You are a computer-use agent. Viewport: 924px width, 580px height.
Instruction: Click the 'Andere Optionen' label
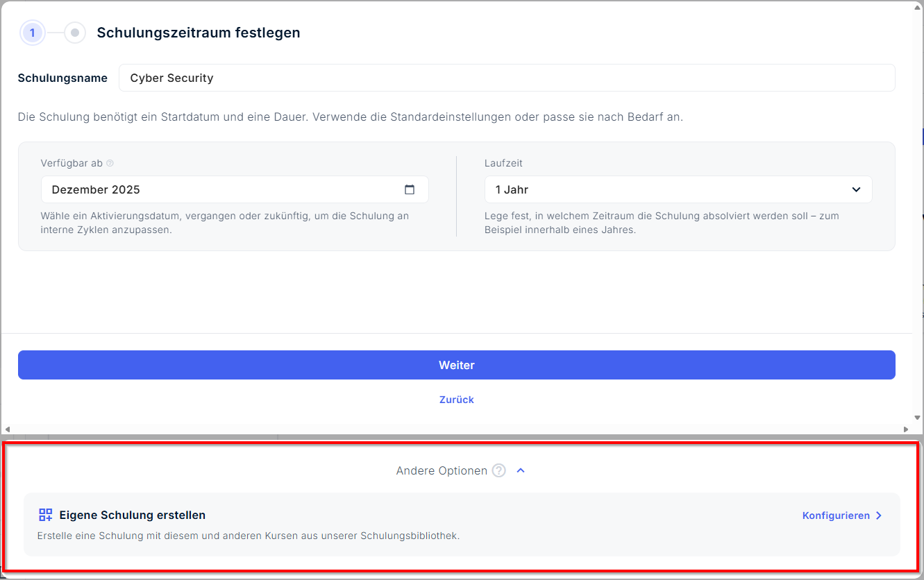[x=442, y=470]
